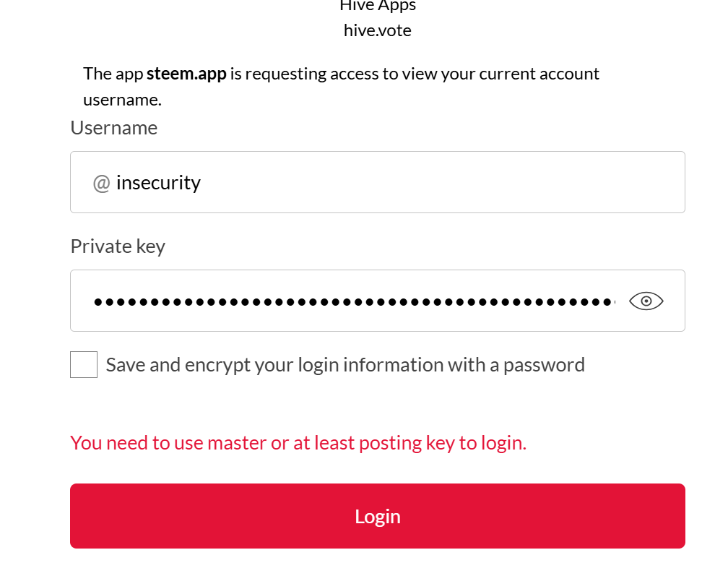Open the hive.vote link text
728x576 pixels.
click(x=378, y=30)
